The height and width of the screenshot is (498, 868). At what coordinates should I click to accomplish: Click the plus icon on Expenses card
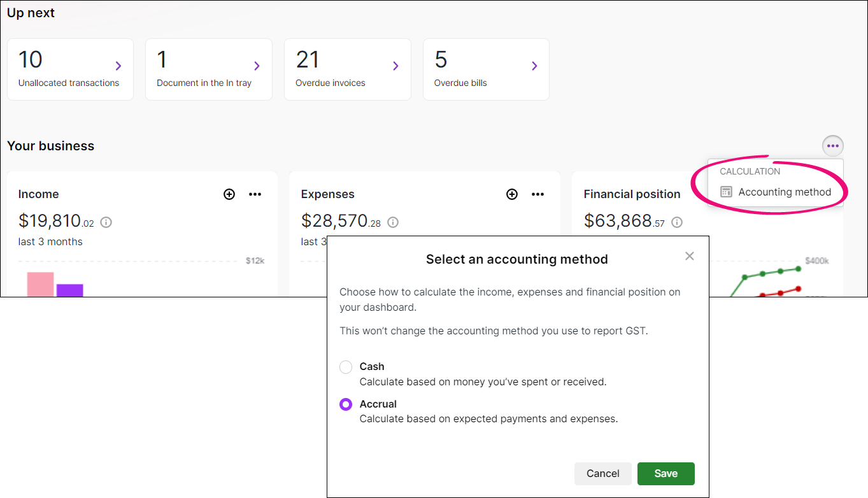click(512, 194)
